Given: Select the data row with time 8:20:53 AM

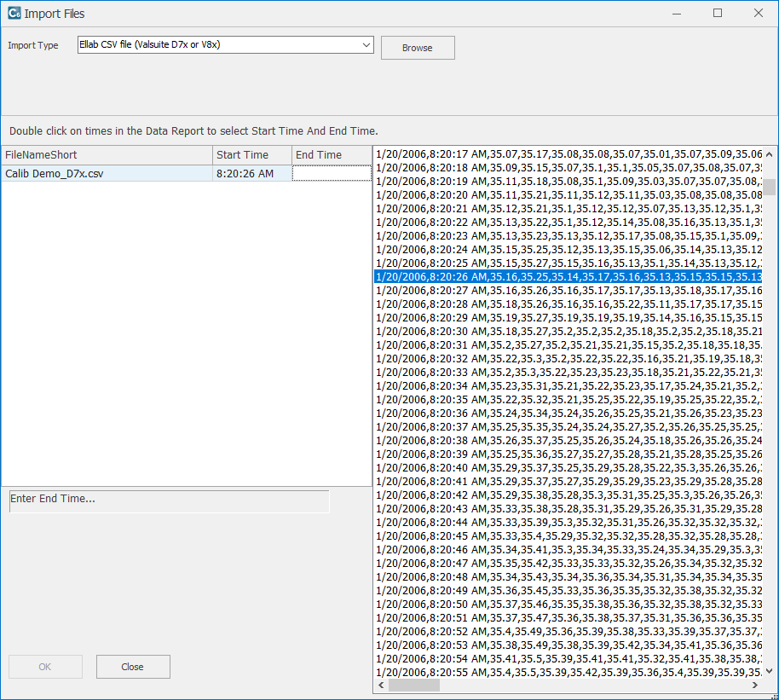Looking at the screenshot, I should point(568,645).
